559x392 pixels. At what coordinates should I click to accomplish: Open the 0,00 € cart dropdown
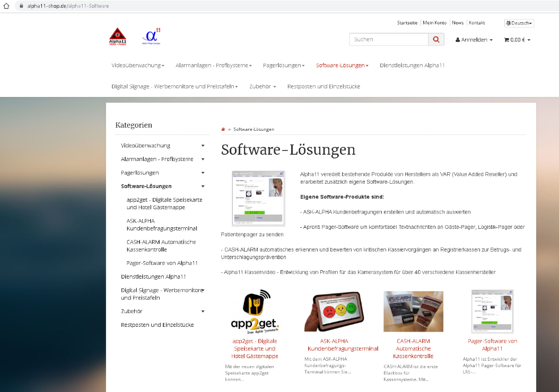(517, 40)
